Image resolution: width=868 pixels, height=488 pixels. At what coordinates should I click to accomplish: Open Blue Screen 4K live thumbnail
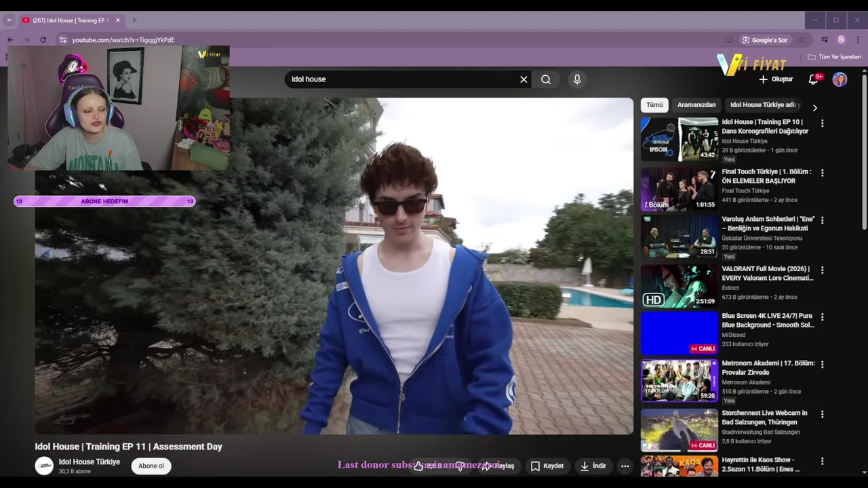[x=679, y=333]
